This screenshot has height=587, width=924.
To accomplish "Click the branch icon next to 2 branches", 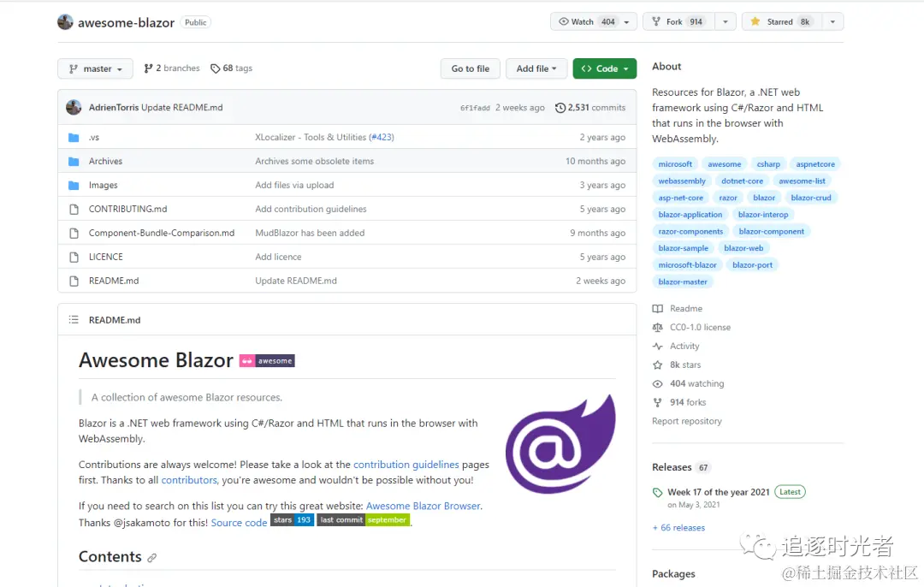I will pos(149,68).
